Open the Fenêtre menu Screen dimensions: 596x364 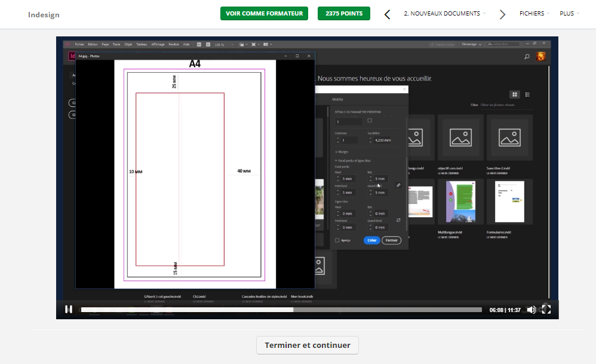(x=174, y=44)
